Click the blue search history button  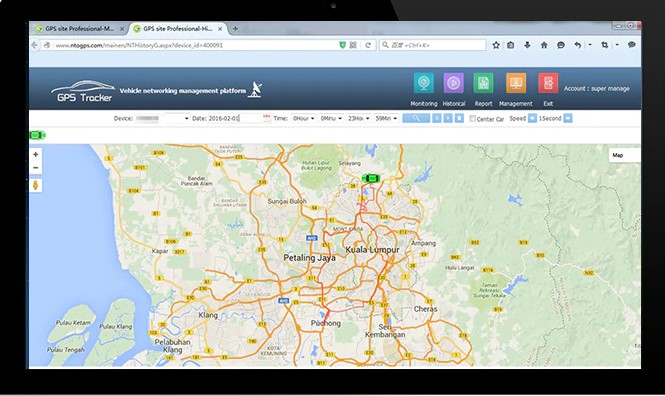coord(416,118)
